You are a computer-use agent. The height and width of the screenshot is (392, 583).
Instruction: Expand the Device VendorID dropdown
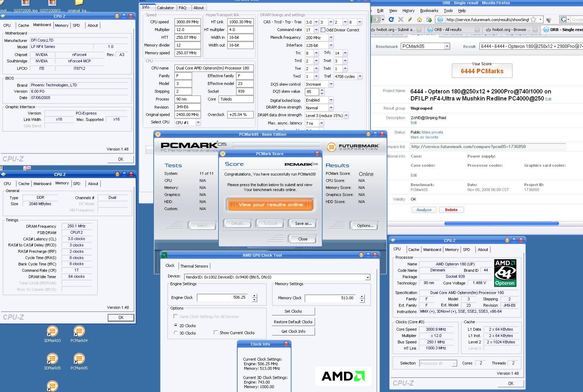368,277
